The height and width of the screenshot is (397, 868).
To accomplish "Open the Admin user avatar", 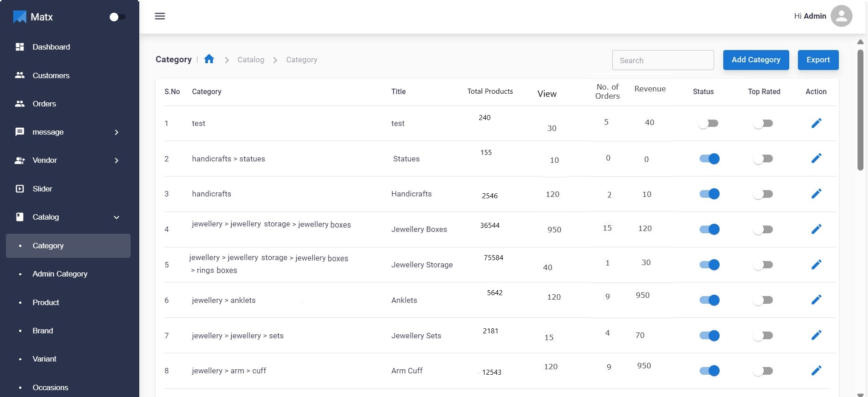I will 841,16.
